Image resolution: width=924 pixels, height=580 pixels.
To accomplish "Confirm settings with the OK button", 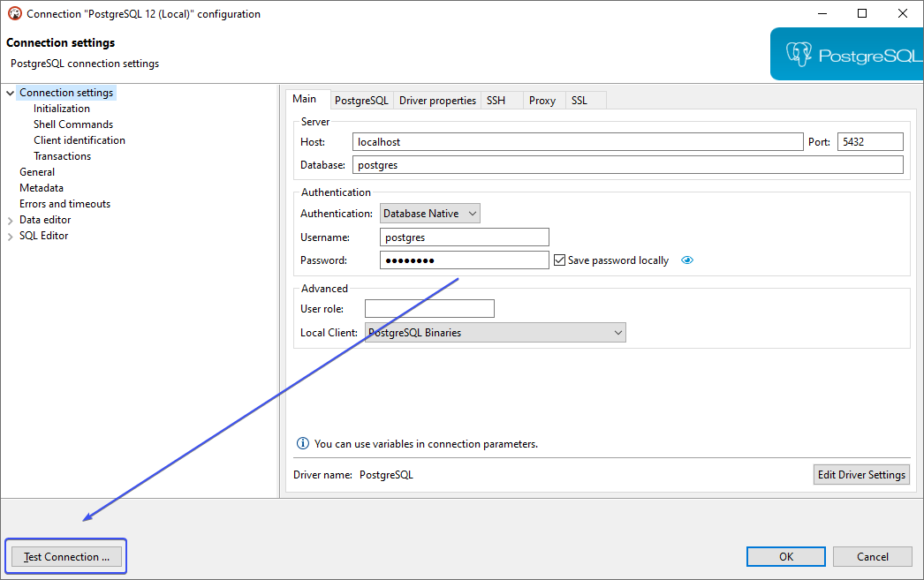I will 785,556.
